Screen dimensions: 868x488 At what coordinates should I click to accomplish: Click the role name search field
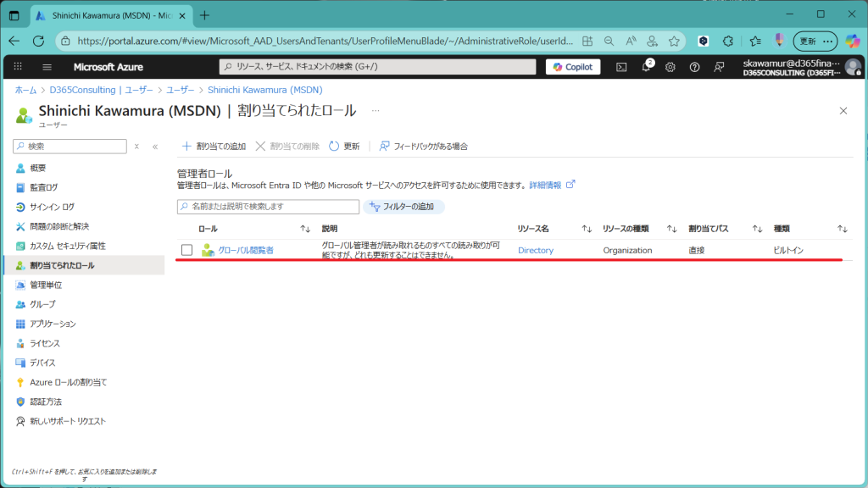[x=269, y=207]
